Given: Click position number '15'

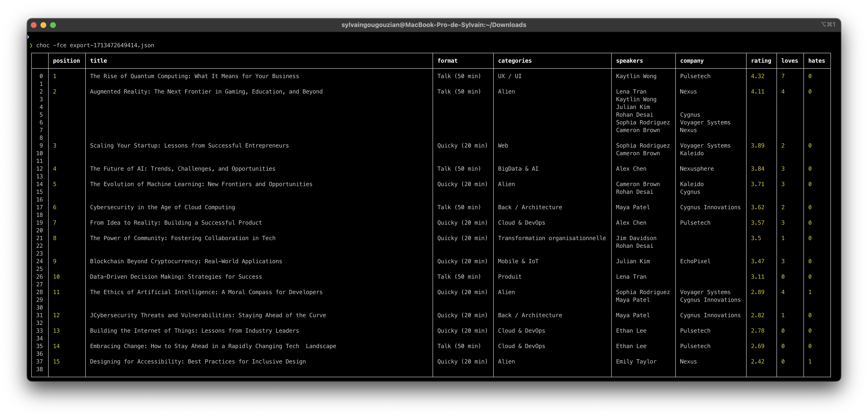Looking at the screenshot, I should click(x=56, y=362).
